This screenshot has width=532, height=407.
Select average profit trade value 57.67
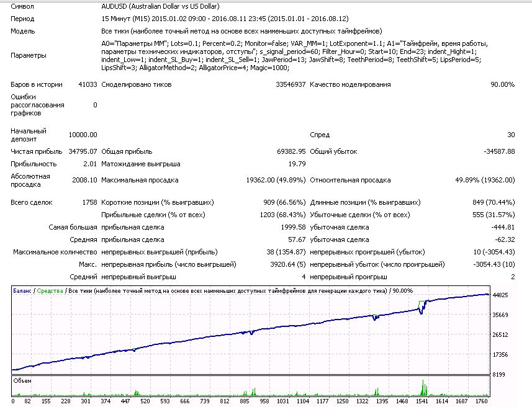[297, 239]
